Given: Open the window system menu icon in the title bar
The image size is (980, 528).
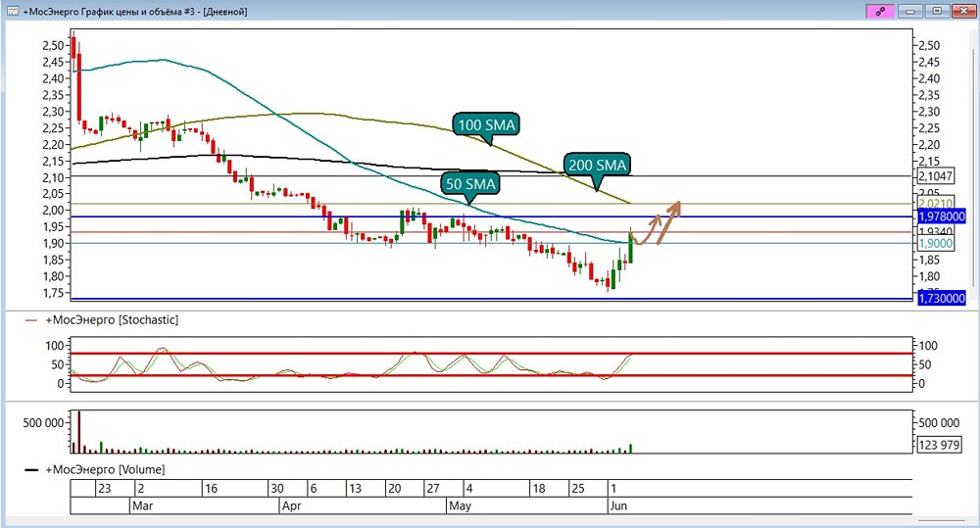Looking at the screenshot, I should click(13, 11).
